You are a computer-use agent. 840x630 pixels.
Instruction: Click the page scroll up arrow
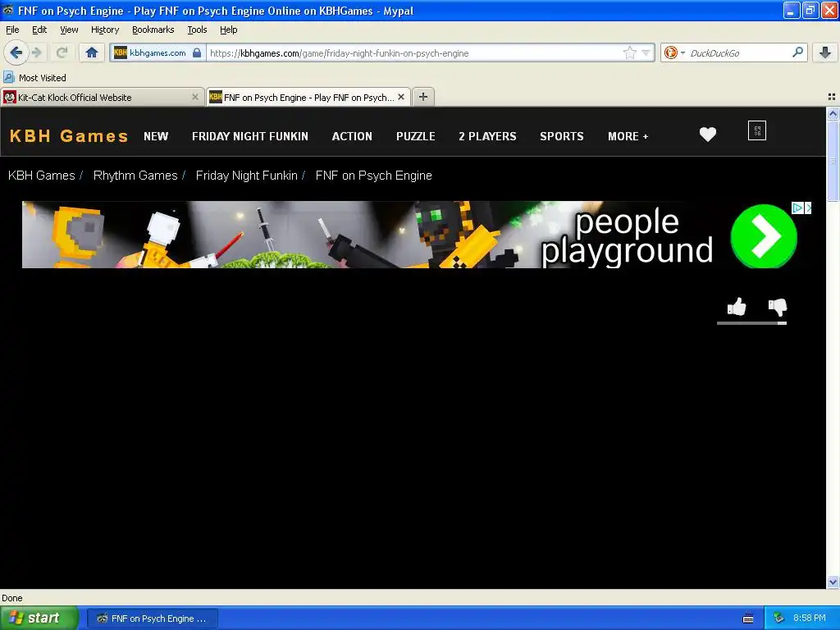coord(833,113)
